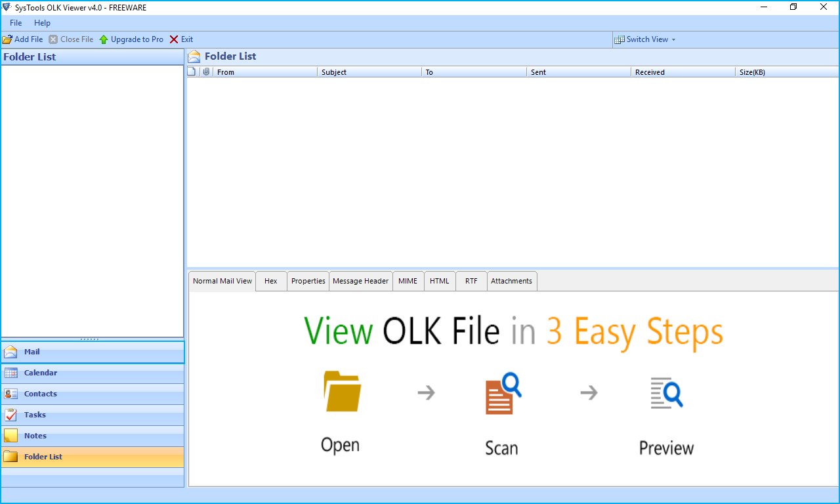Open the File menu
The height and width of the screenshot is (504, 840).
click(16, 23)
